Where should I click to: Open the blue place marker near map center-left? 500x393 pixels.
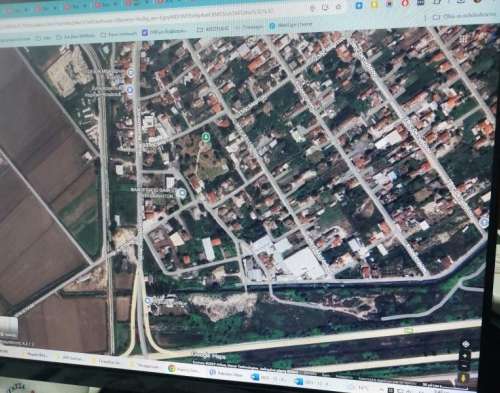[182, 193]
